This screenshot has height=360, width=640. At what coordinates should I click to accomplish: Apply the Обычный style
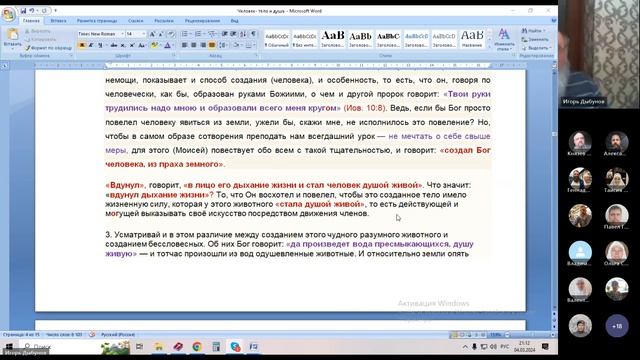(x=277, y=40)
